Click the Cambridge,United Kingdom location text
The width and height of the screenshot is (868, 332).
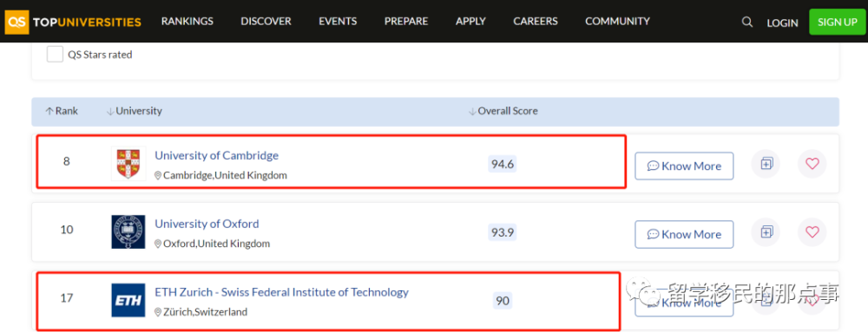225,175
